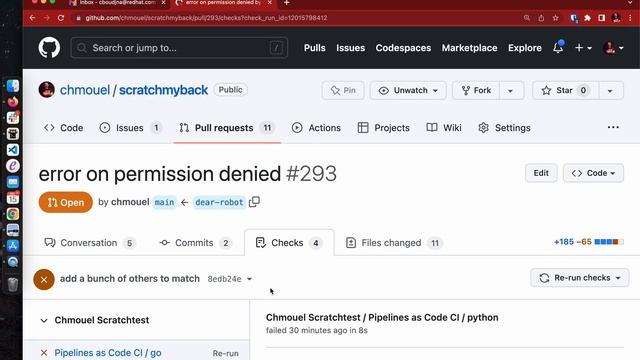Click the chmouel owner avatar

[x=47, y=90]
